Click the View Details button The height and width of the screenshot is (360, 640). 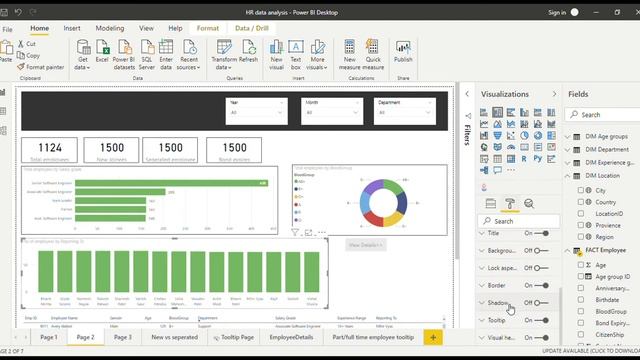[366, 245]
